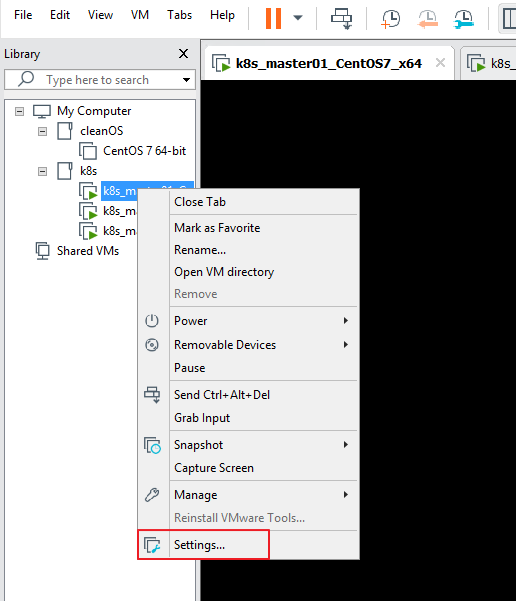Choose Pause in context menu
516x601 pixels.
click(x=249, y=368)
